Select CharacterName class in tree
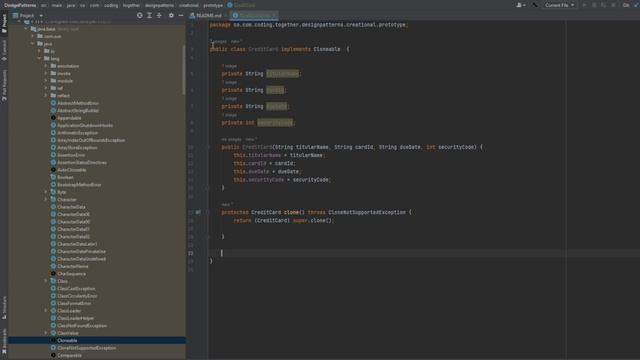 [x=73, y=266]
